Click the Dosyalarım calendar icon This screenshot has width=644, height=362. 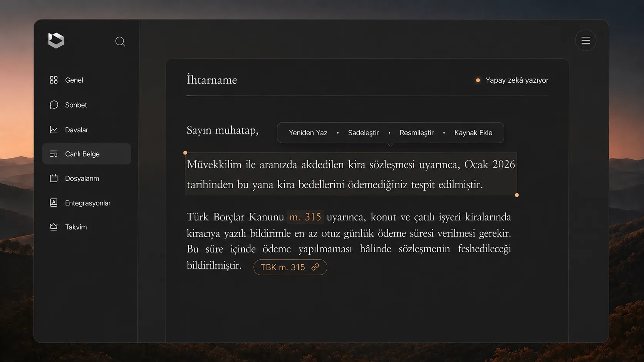[x=54, y=178]
